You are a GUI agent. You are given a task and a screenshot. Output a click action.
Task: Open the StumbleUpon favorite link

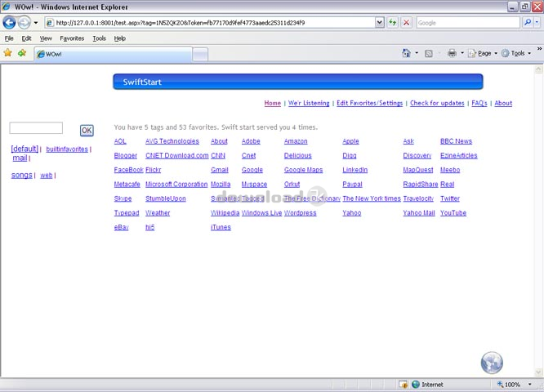click(166, 198)
